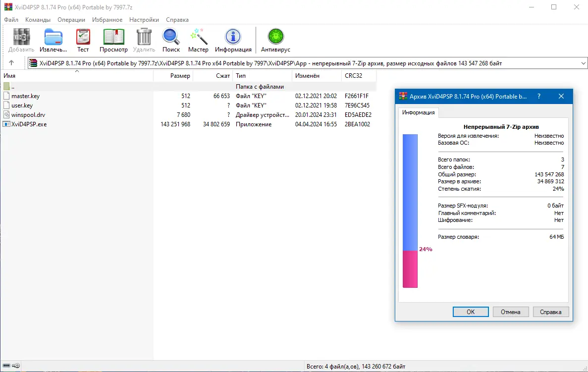Click the compression ratio bar graph
The height and width of the screenshot is (372, 588).
point(410,211)
